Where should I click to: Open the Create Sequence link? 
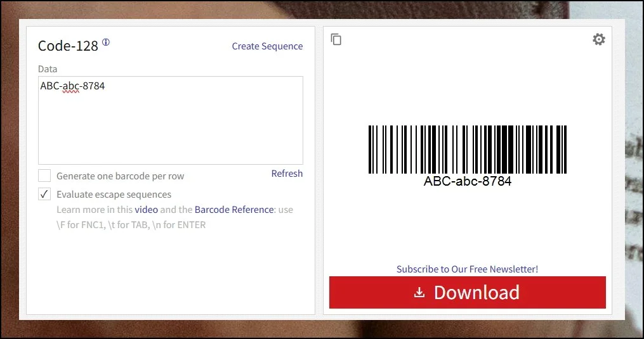[267, 46]
